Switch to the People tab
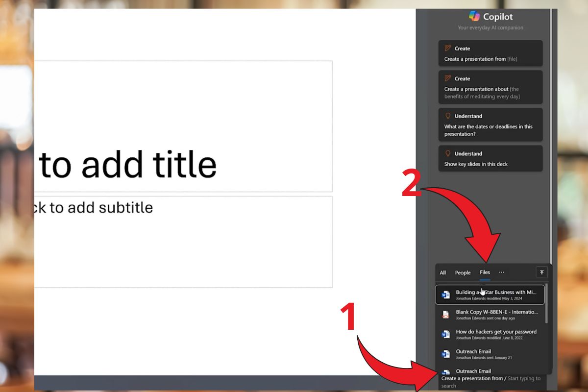 [463, 273]
